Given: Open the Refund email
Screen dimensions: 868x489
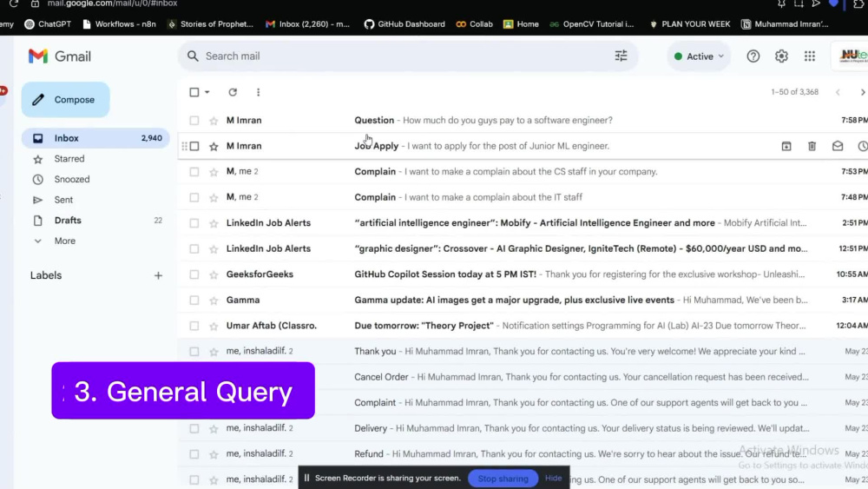Looking at the screenshot, I should (x=523, y=454).
